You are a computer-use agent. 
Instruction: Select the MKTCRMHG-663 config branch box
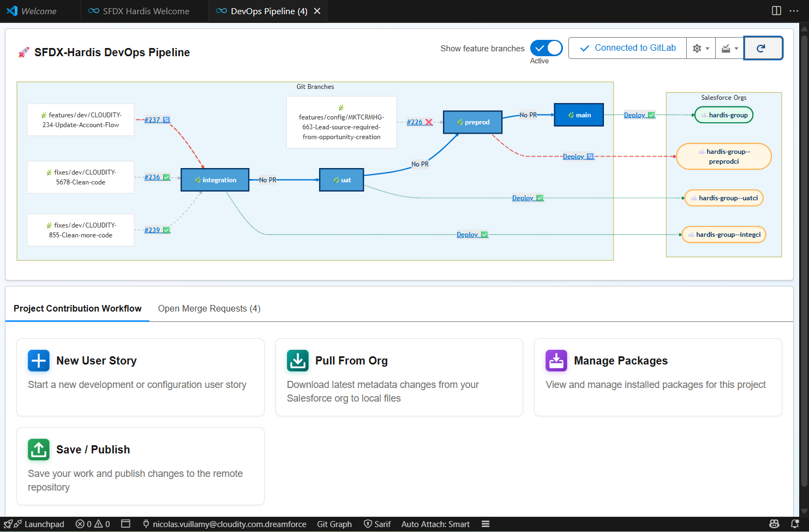pyautogui.click(x=341, y=122)
